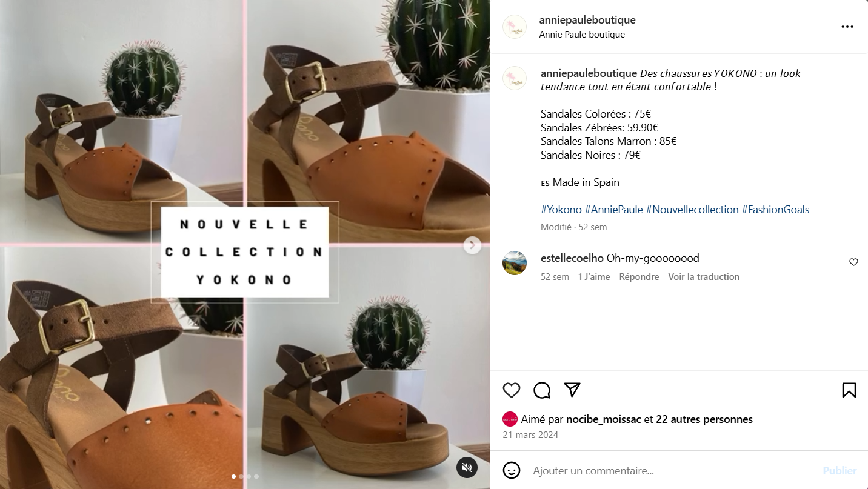The width and height of the screenshot is (868, 489).
Task: Unmute the video with the speaker icon
Action: coord(467,467)
